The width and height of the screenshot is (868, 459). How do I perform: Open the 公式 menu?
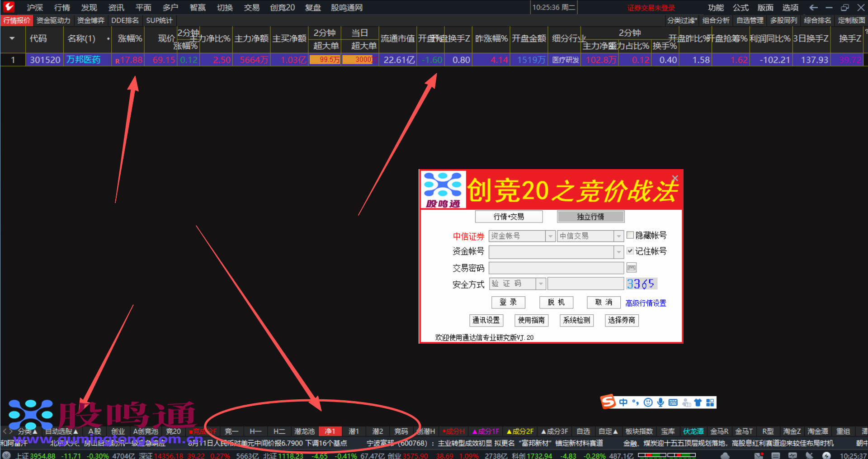click(741, 8)
